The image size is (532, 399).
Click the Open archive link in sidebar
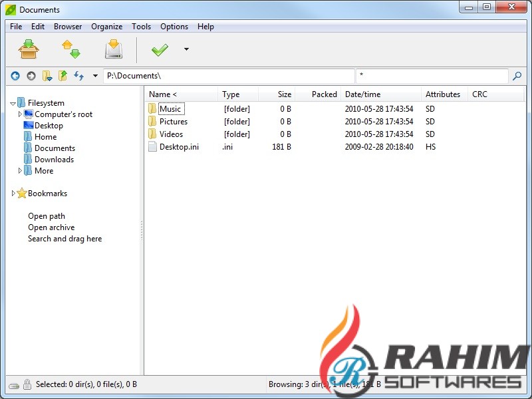(x=51, y=227)
